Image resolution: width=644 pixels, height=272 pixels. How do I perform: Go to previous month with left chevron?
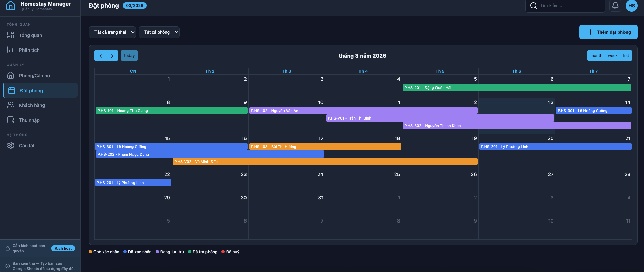[x=100, y=56]
